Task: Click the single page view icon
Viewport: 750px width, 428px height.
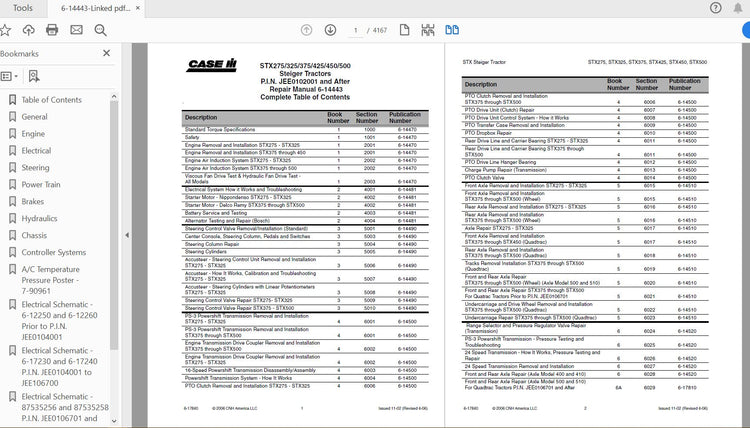Action: coord(404,30)
